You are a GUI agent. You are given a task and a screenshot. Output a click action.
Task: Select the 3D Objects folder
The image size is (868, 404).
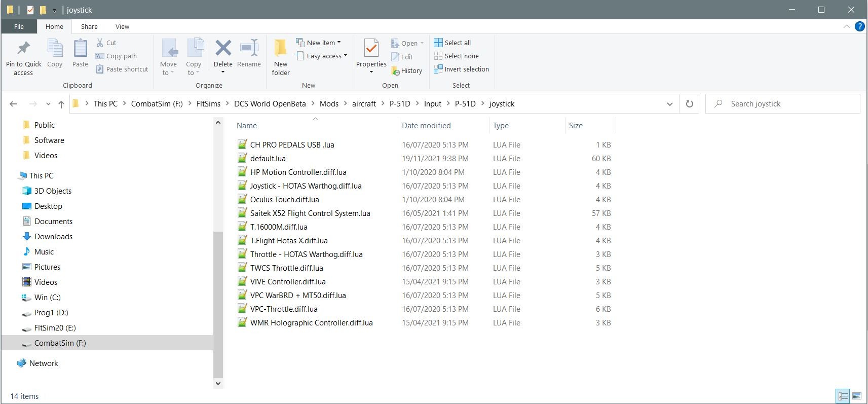point(53,191)
